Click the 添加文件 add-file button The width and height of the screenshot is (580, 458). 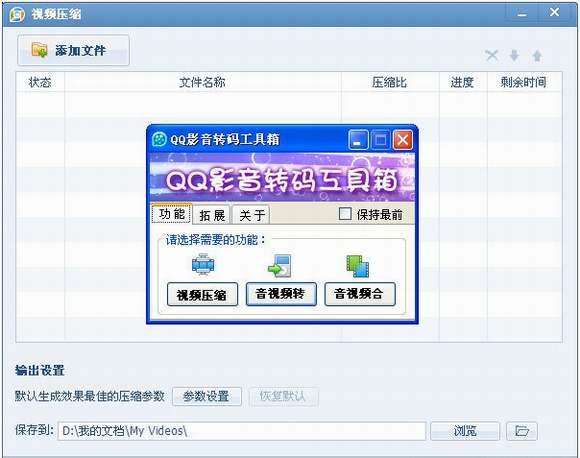click(73, 50)
